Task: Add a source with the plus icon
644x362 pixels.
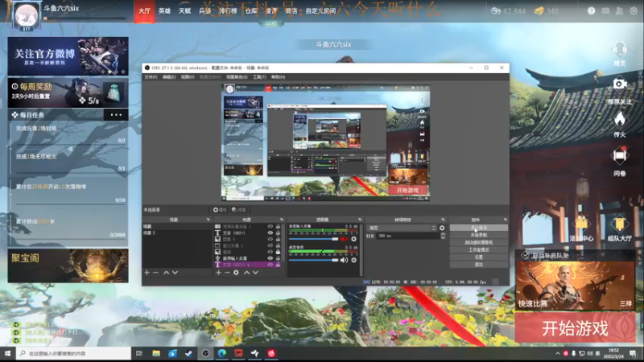Action: click(x=218, y=273)
